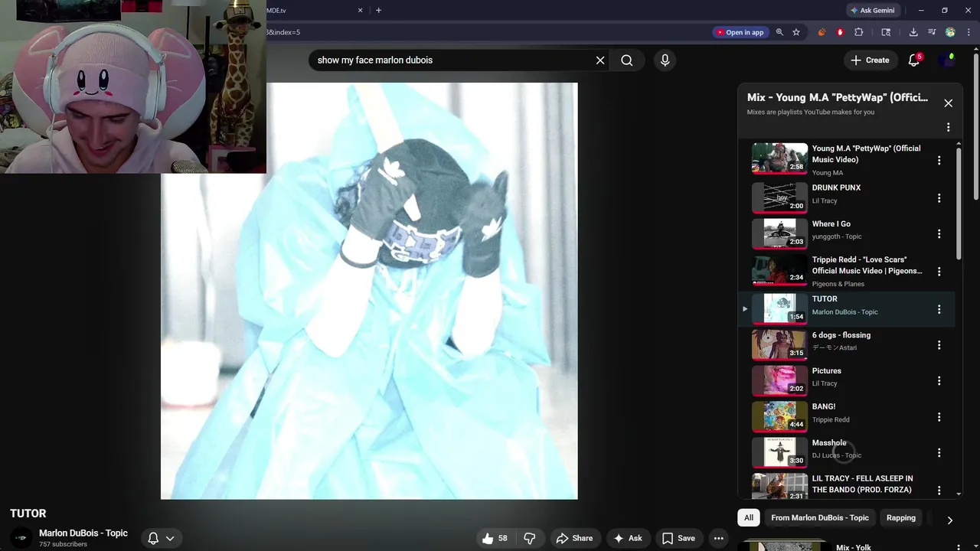
Task: Click Marlon DuBois channel avatar
Action: (21, 538)
